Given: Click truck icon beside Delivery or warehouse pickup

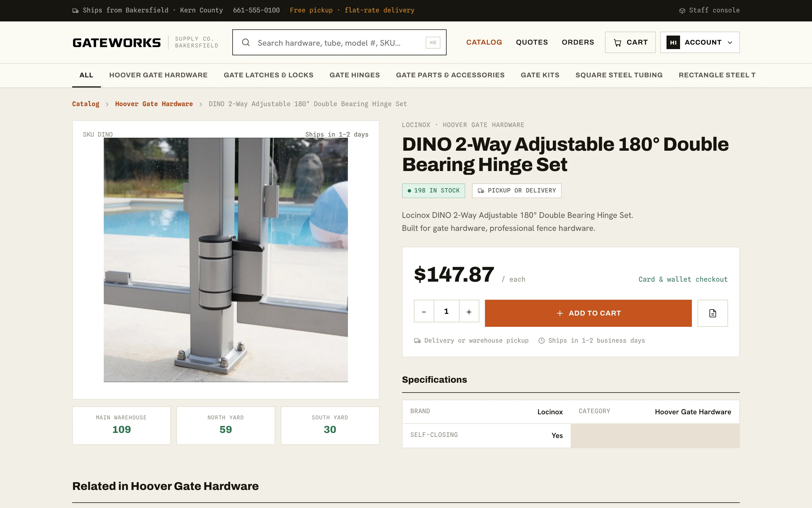Looking at the screenshot, I should pos(417,341).
